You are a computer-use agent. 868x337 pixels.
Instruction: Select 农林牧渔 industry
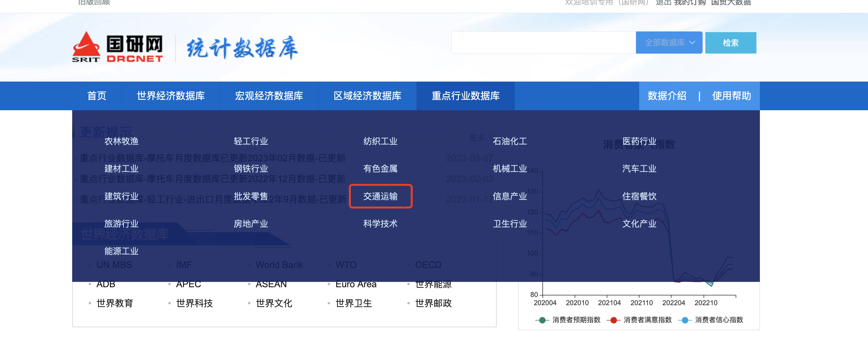(121, 141)
